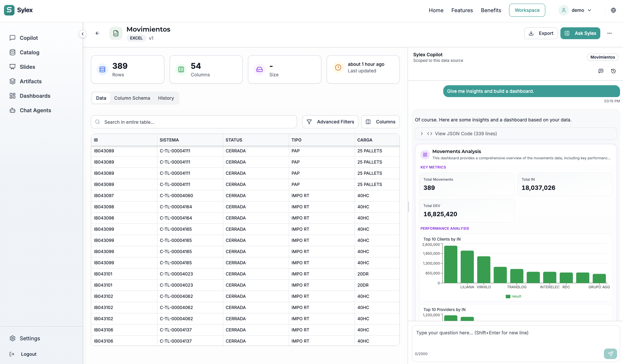Open the Columns visibility selector
This screenshot has height=364, width=623.
tap(380, 122)
